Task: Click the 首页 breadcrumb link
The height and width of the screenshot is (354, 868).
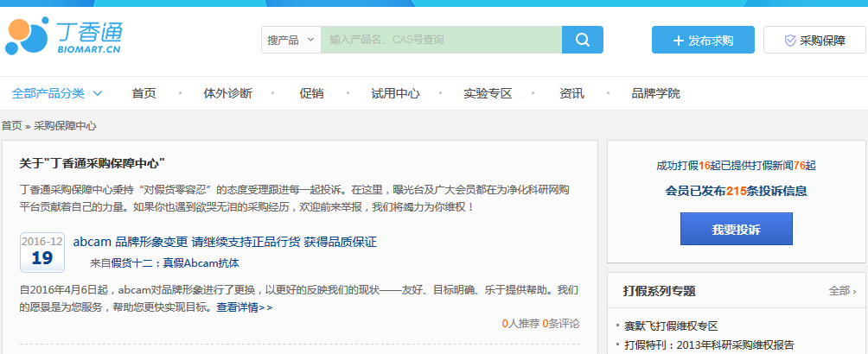Action: pyautogui.click(x=12, y=126)
